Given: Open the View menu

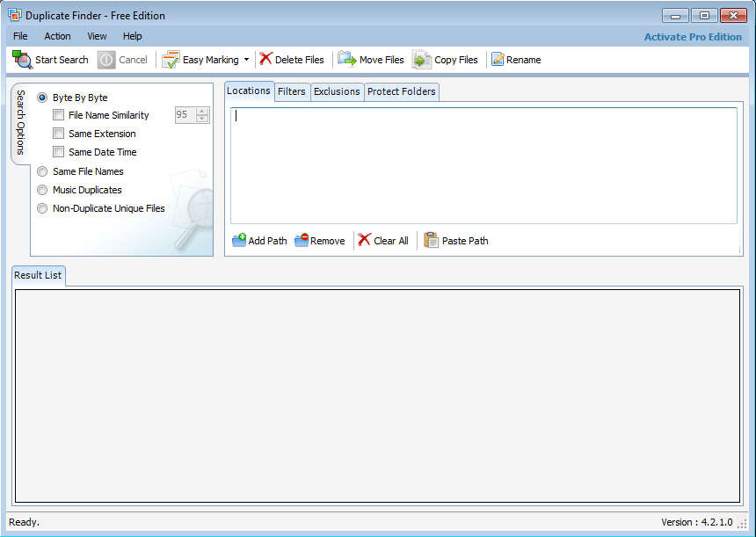Looking at the screenshot, I should pos(97,36).
